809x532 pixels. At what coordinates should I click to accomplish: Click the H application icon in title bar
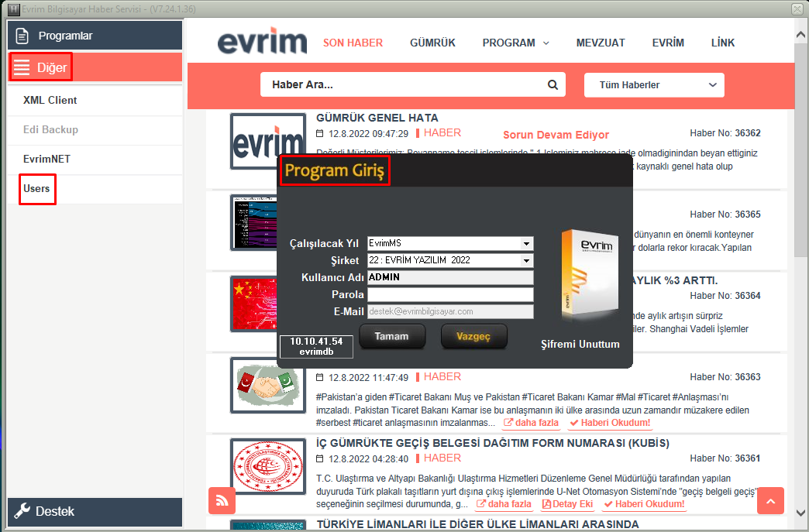[13, 9]
